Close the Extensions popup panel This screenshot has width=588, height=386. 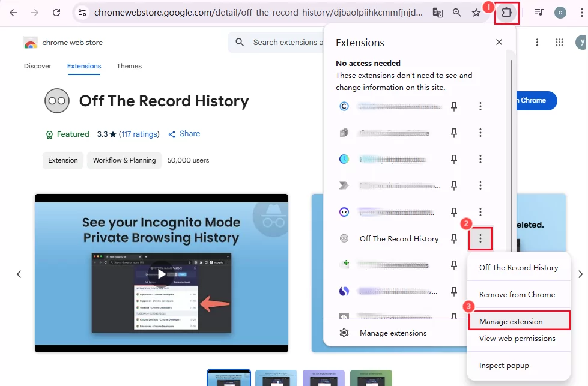tap(499, 42)
